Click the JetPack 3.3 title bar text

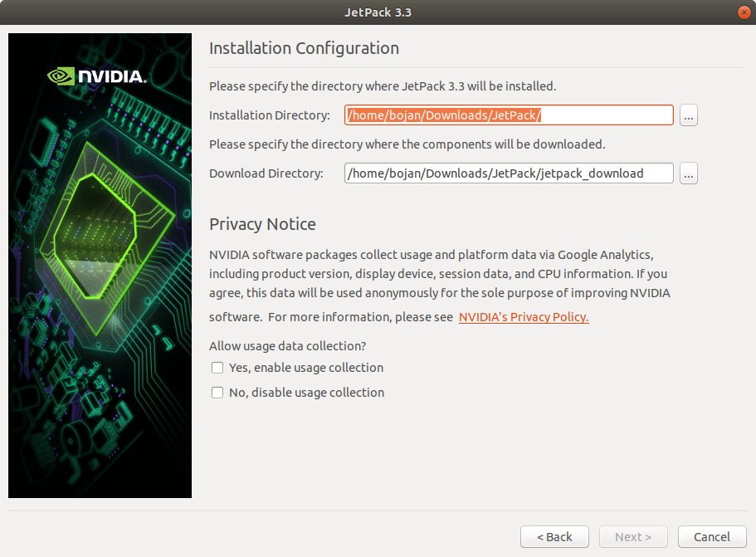378,12
